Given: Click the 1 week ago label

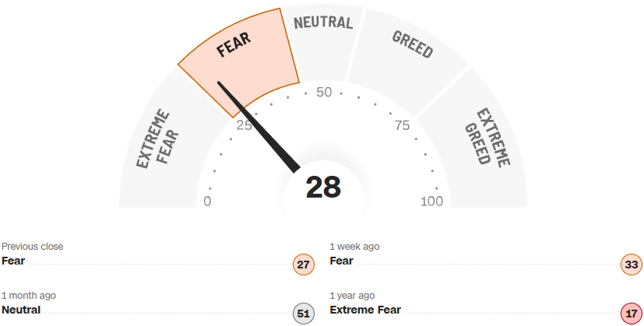Looking at the screenshot, I should 354,247.
